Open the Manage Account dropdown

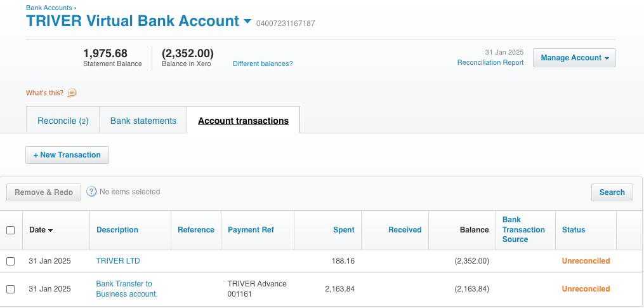(x=574, y=58)
